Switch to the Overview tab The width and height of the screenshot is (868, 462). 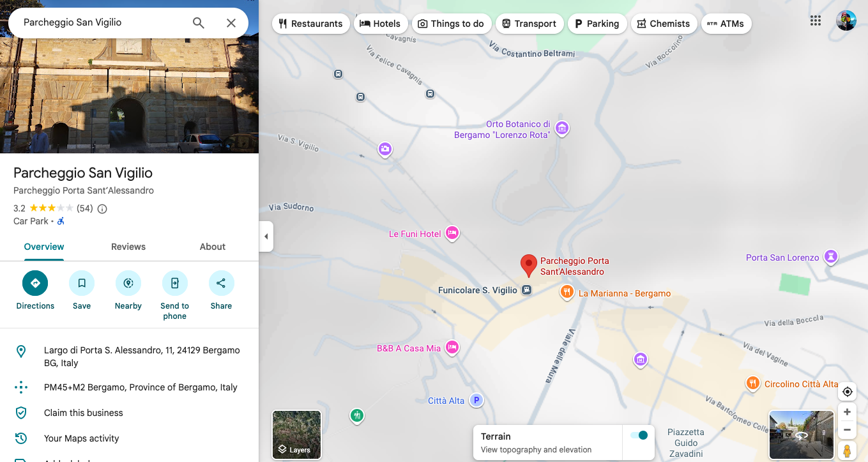[44, 247]
